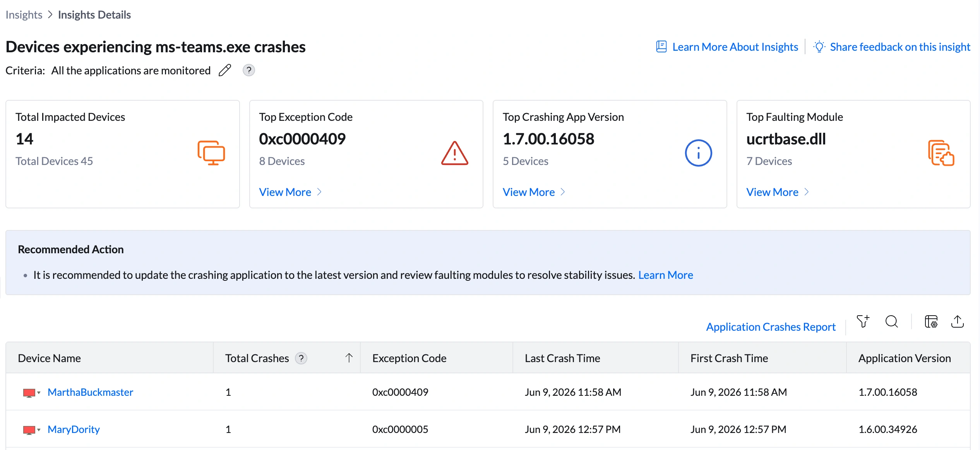Click the exception code warning triangle icon
This screenshot has height=450, width=980.
click(x=455, y=153)
